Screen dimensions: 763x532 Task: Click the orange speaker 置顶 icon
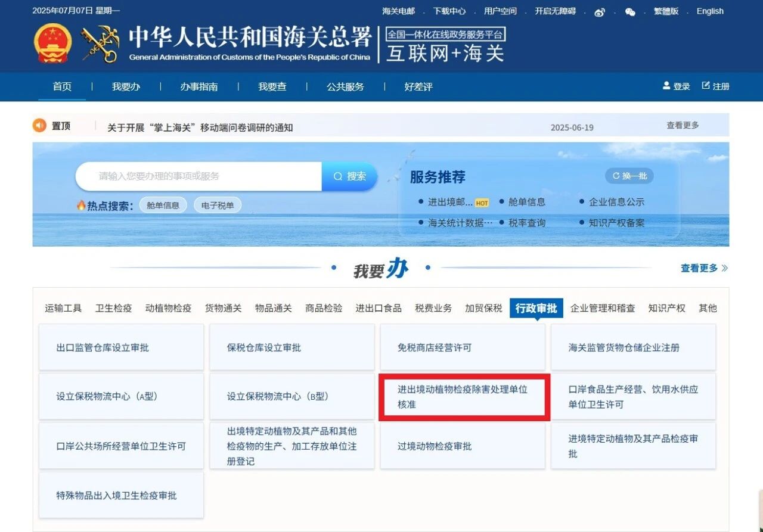coord(39,126)
